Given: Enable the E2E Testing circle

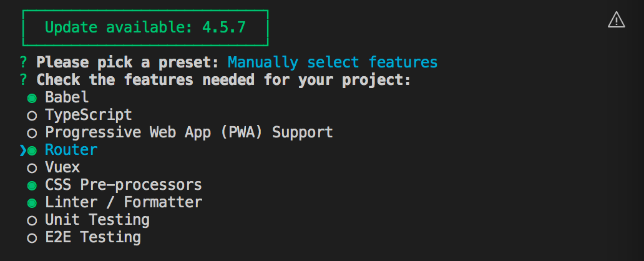Looking at the screenshot, I should pyautogui.click(x=31, y=238).
